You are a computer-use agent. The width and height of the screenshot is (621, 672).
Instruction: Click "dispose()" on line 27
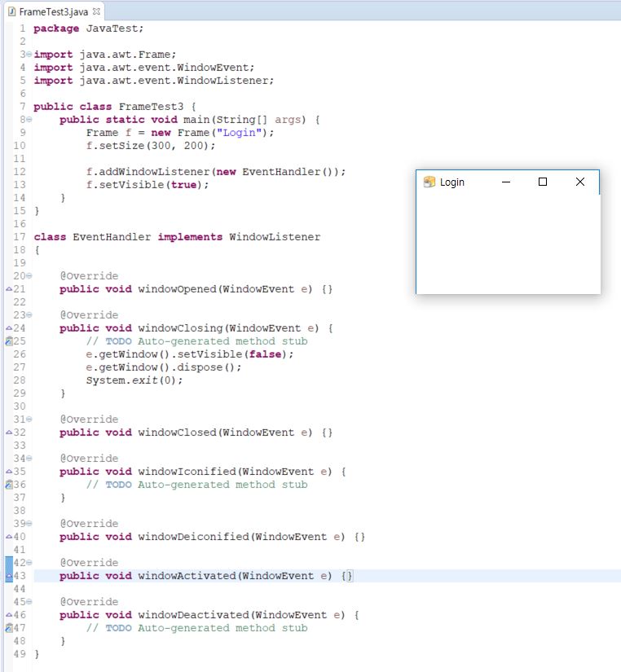click(206, 367)
